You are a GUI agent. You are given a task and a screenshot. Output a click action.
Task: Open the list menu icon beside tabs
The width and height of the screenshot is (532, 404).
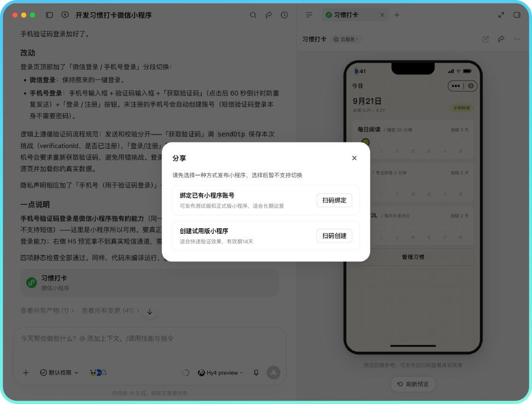click(x=309, y=15)
